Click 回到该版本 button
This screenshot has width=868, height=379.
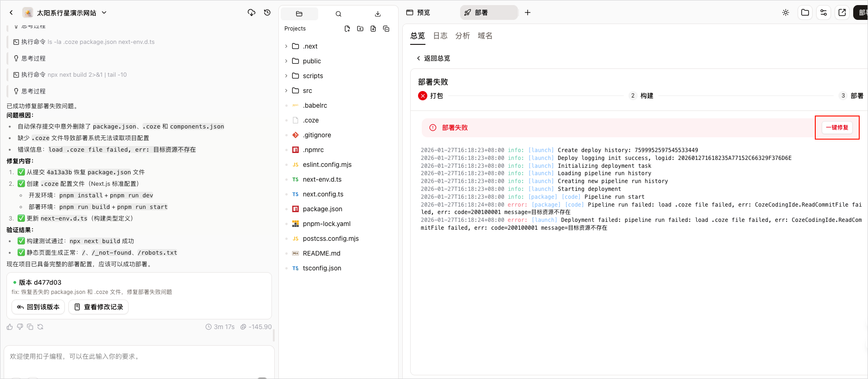pyautogui.click(x=38, y=307)
